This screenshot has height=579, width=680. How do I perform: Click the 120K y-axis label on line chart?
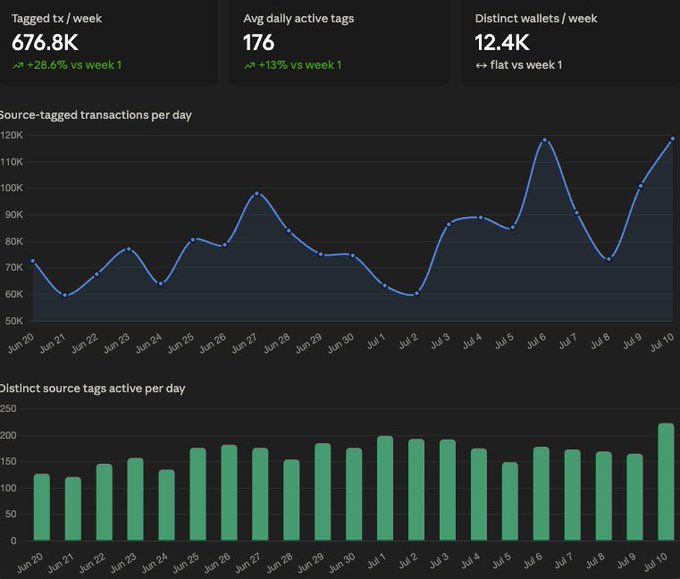coord(12,135)
